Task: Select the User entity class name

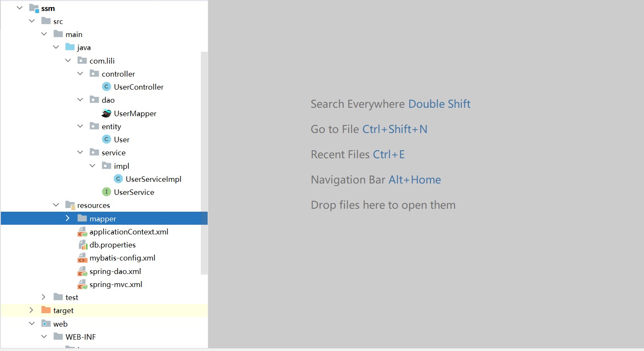Action: coord(121,140)
